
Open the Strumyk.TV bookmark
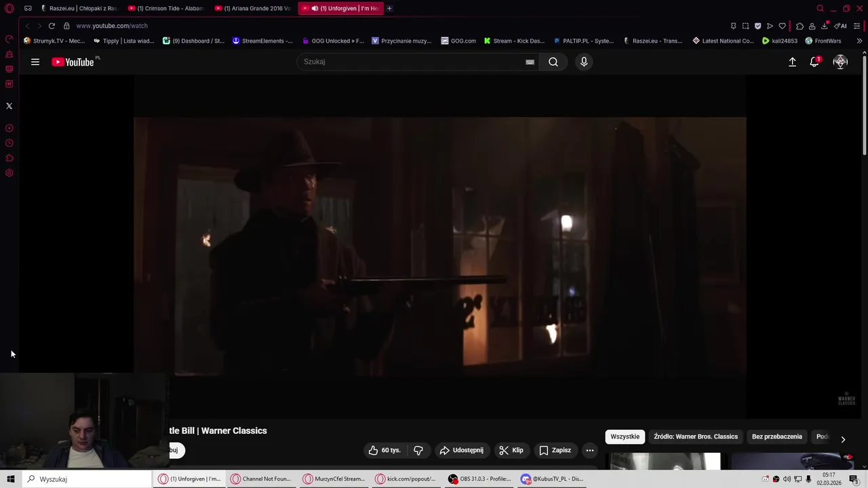[x=54, y=41]
